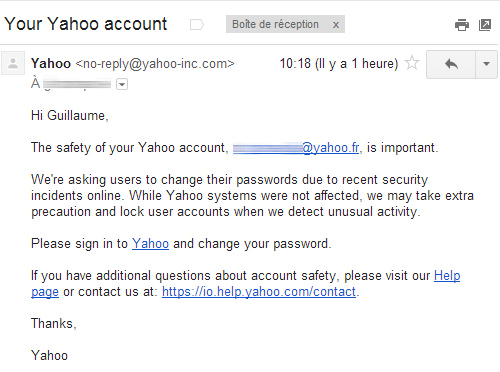The width and height of the screenshot is (500, 372).
Task: Star this Yahoo message
Action: click(412, 63)
